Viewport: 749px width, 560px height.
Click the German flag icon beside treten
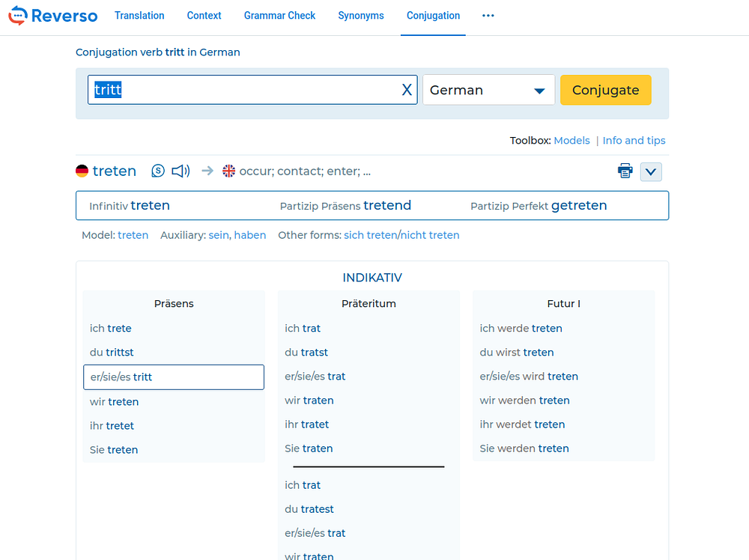pyautogui.click(x=82, y=171)
